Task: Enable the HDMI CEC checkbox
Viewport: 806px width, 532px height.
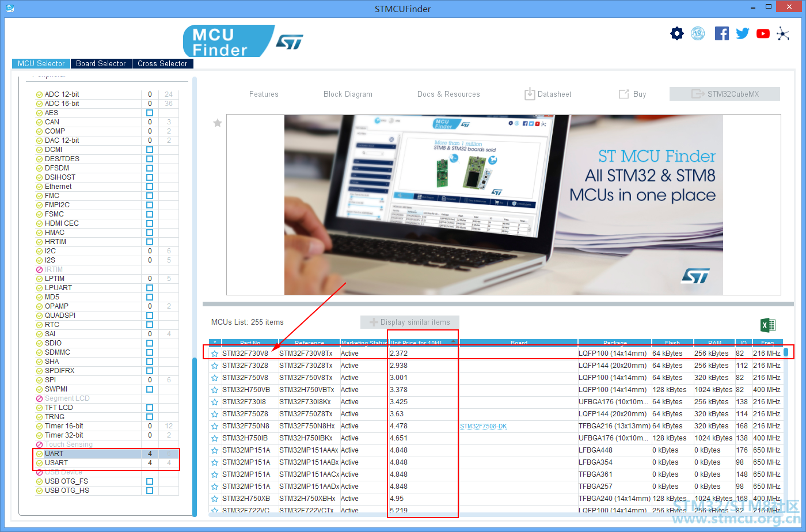Action: pos(150,223)
